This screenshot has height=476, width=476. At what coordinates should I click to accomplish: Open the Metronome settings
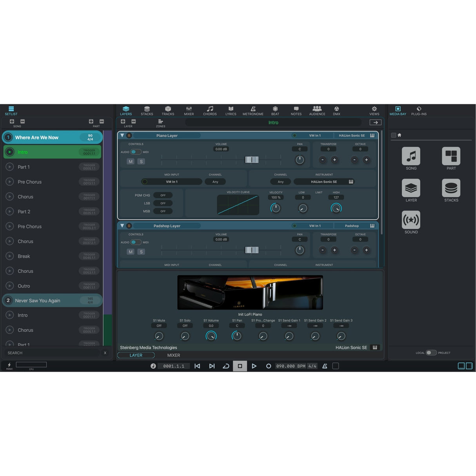[253, 110]
